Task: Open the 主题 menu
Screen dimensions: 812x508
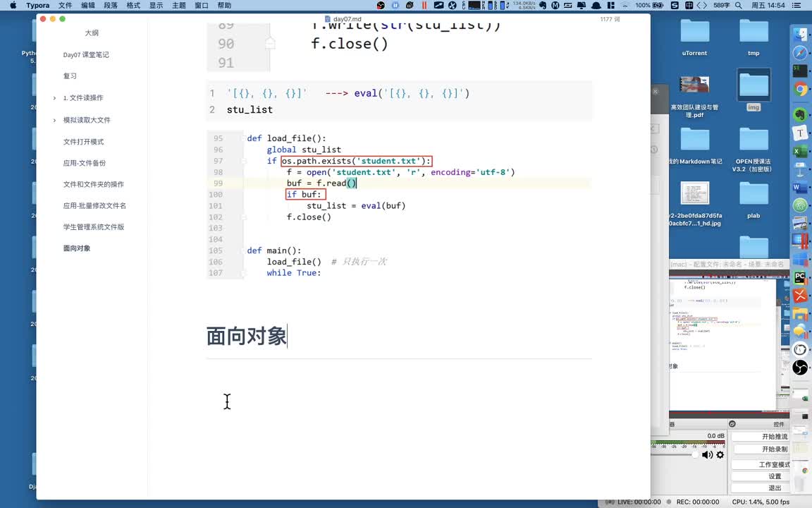Action: pyautogui.click(x=178, y=5)
